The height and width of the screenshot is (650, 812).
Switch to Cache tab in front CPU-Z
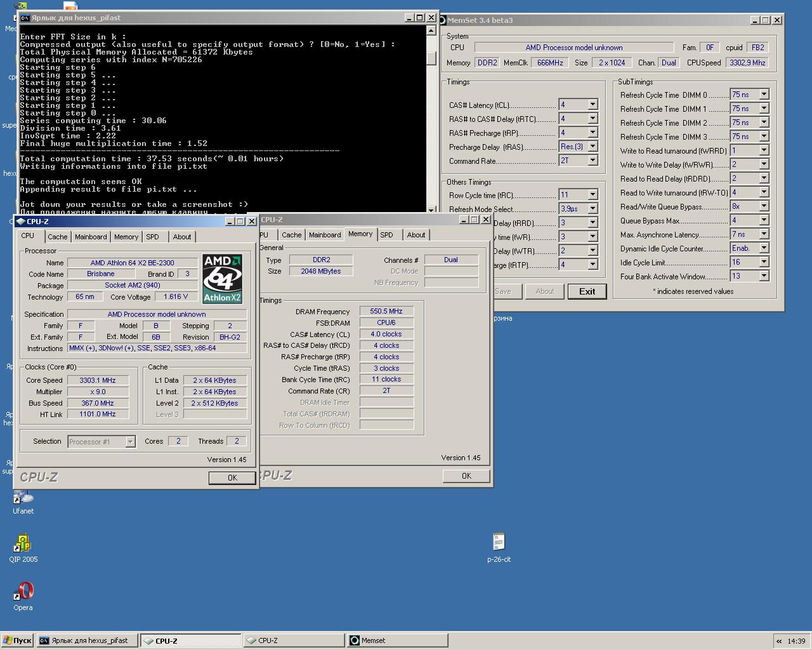coord(57,237)
